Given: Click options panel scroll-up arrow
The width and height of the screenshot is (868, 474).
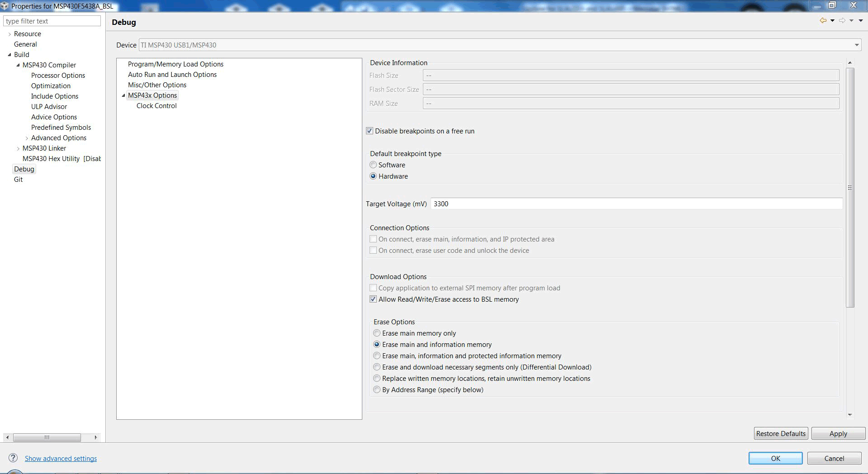Looking at the screenshot, I should [x=850, y=62].
